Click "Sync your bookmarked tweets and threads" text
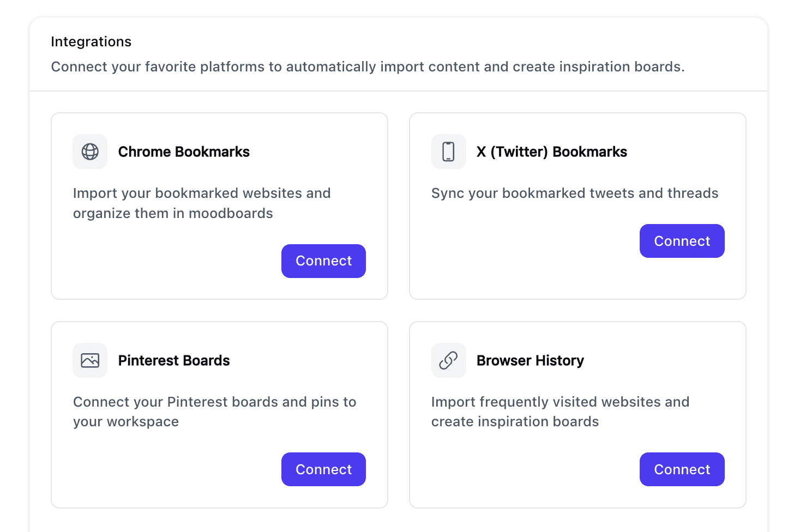794x532 pixels. (575, 193)
